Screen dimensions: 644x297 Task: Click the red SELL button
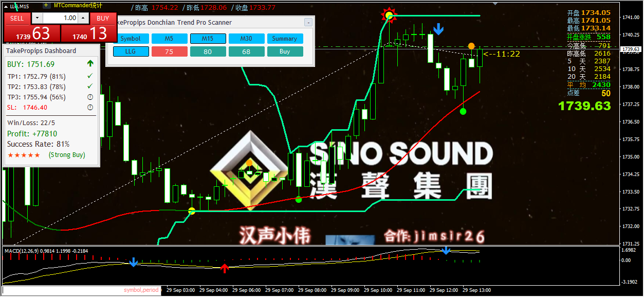(x=17, y=18)
